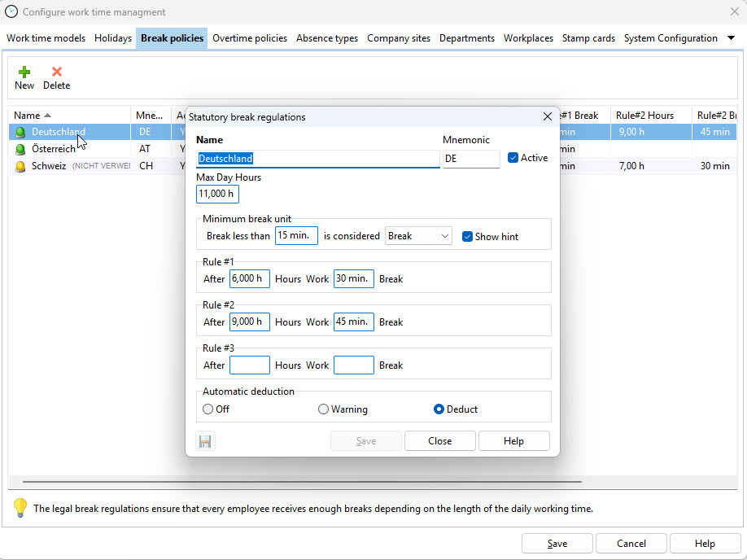Image resolution: width=747 pixels, height=560 pixels.
Task: Click the light bulb hint icon
Action: click(x=20, y=508)
